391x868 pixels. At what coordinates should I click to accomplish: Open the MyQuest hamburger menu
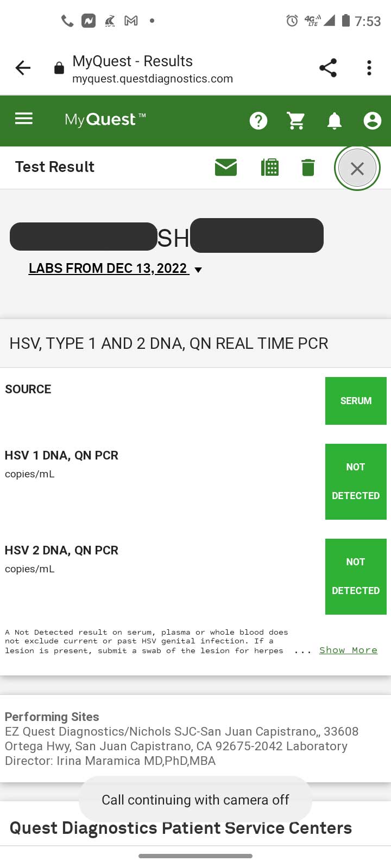[24, 119]
